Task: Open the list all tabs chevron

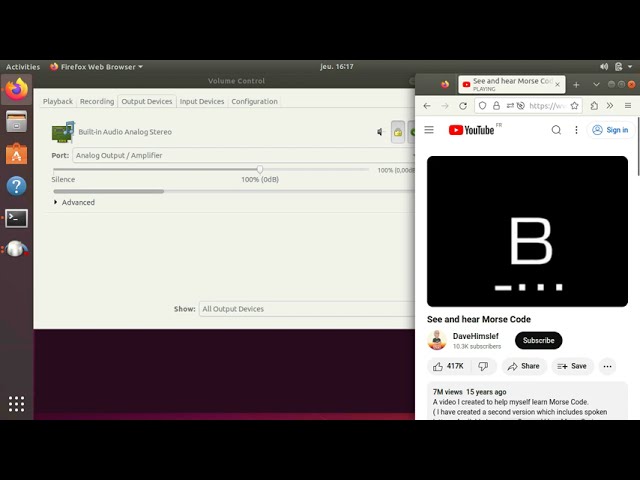Action: (x=596, y=84)
